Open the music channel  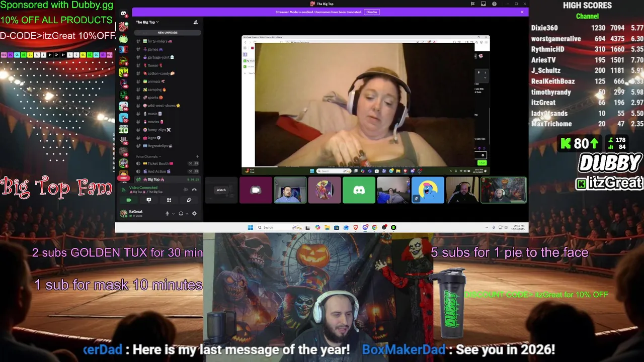coord(168,114)
